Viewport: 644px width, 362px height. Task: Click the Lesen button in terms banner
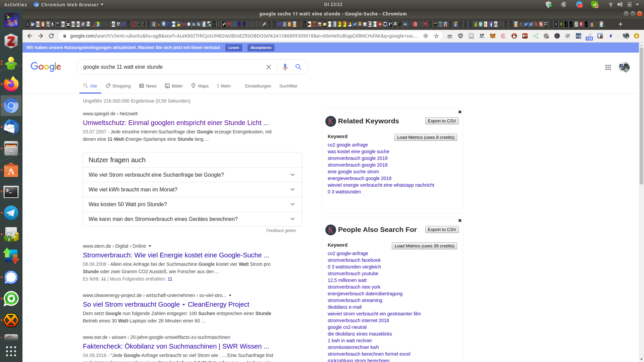(x=234, y=48)
